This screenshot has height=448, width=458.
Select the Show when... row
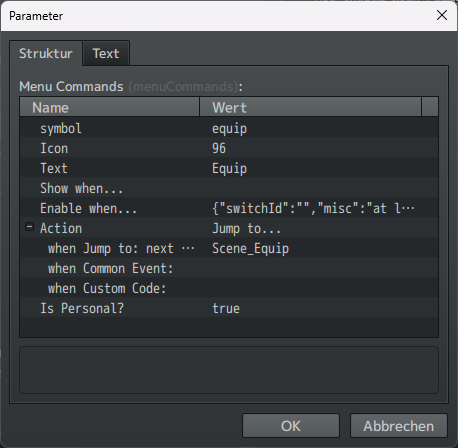point(229,188)
